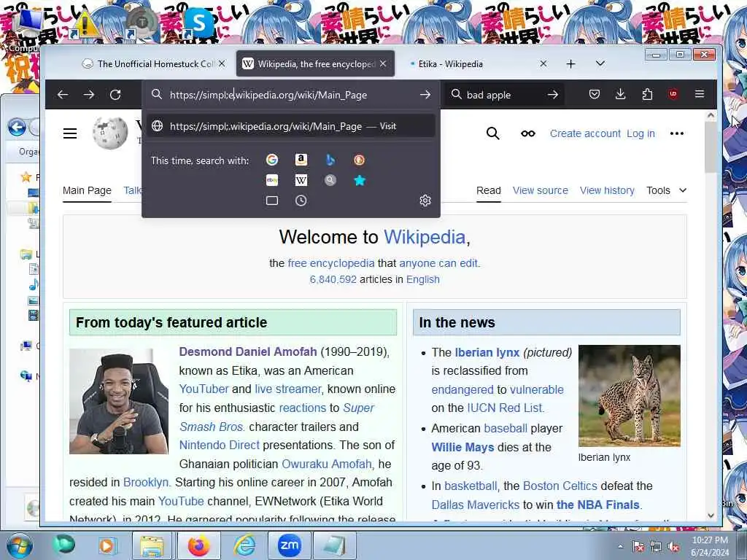747x560 pixels.
Task: Open the Firefox downloads panel
Action: 620,94
